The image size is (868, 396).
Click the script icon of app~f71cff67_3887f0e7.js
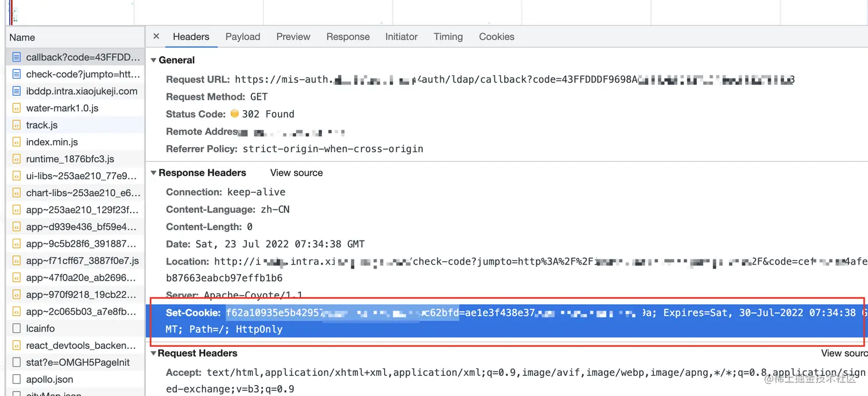tap(16, 261)
